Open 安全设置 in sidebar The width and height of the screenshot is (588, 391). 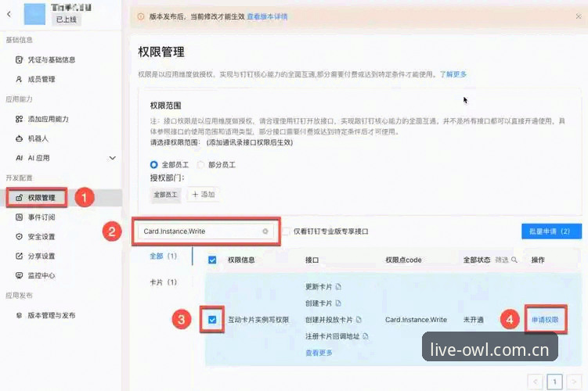pyautogui.click(x=36, y=236)
